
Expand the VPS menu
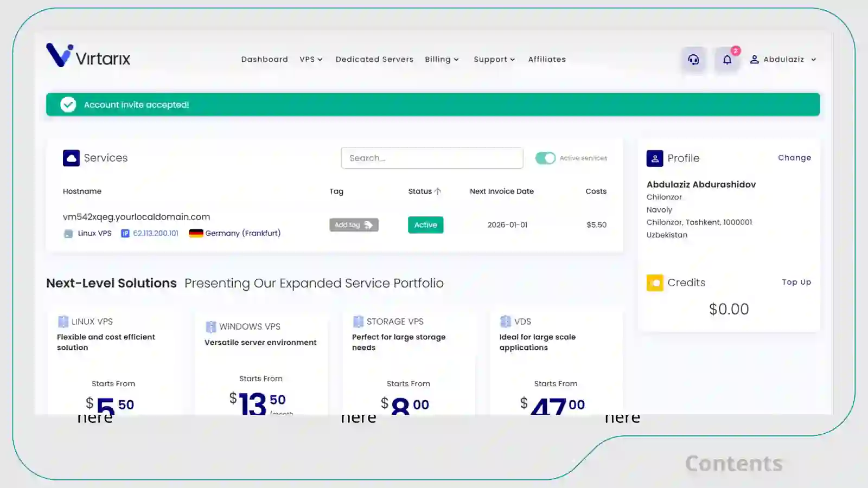point(311,60)
